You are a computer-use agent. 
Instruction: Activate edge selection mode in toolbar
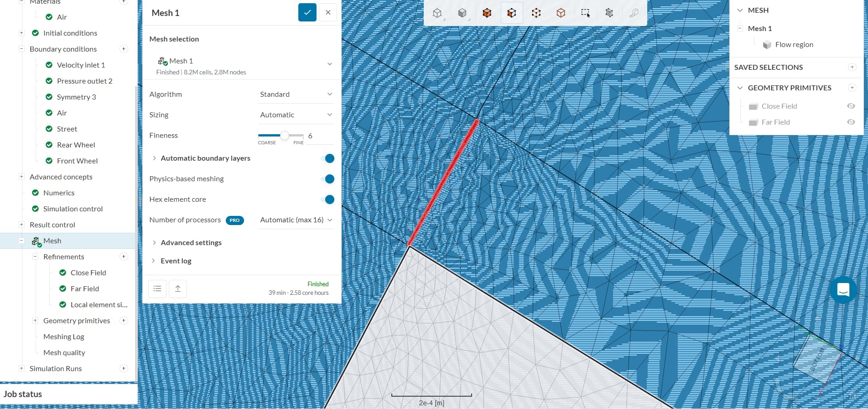561,13
